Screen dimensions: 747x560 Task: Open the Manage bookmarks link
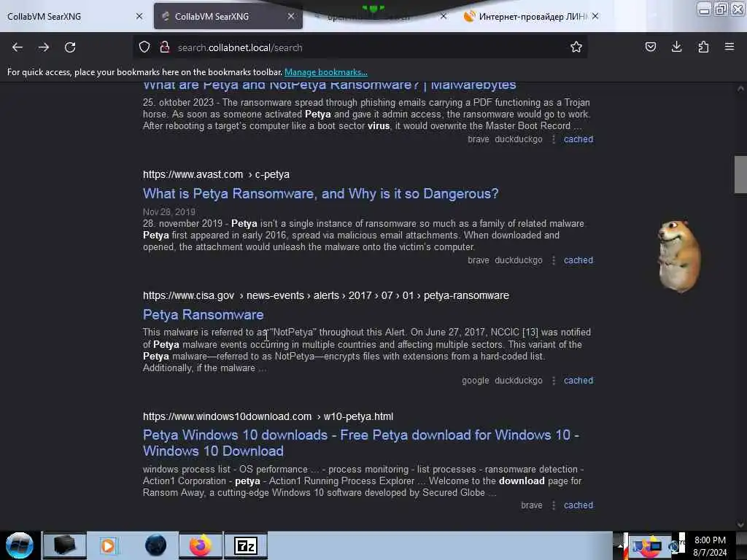(x=326, y=72)
